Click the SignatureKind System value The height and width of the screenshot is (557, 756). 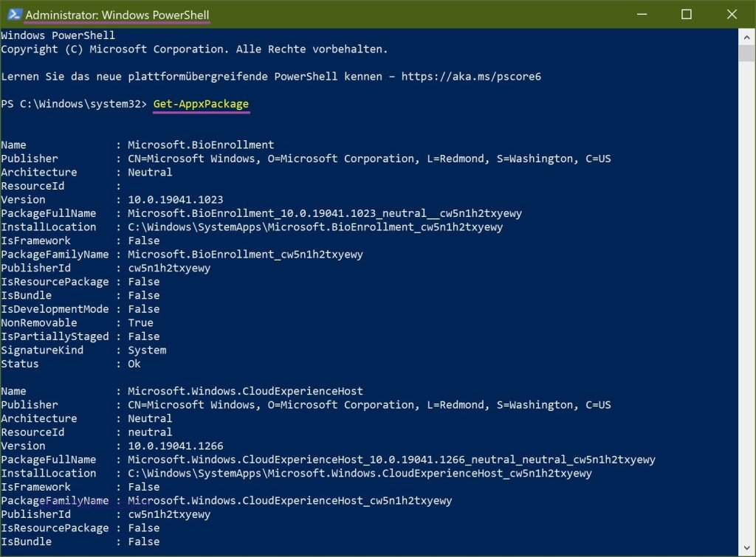click(x=147, y=350)
